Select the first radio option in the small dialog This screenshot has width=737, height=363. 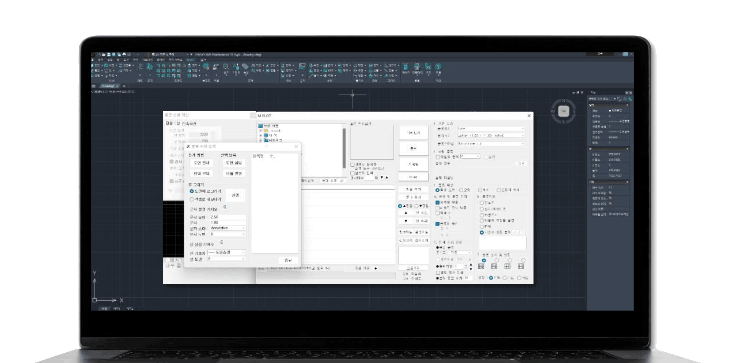click(192, 191)
